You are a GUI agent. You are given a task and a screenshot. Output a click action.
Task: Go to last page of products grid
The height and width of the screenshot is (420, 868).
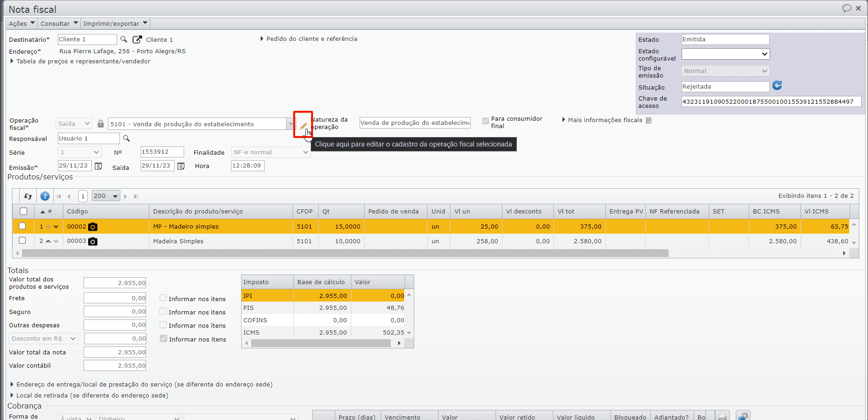136,196
